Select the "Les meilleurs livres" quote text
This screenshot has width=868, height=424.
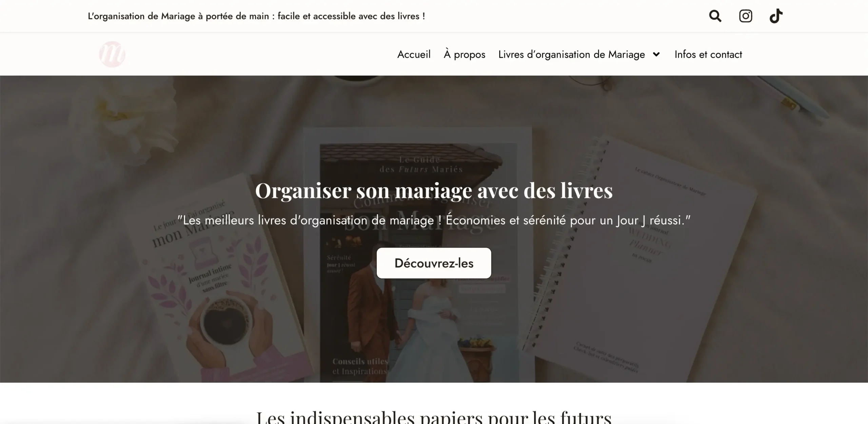(434, 220)
